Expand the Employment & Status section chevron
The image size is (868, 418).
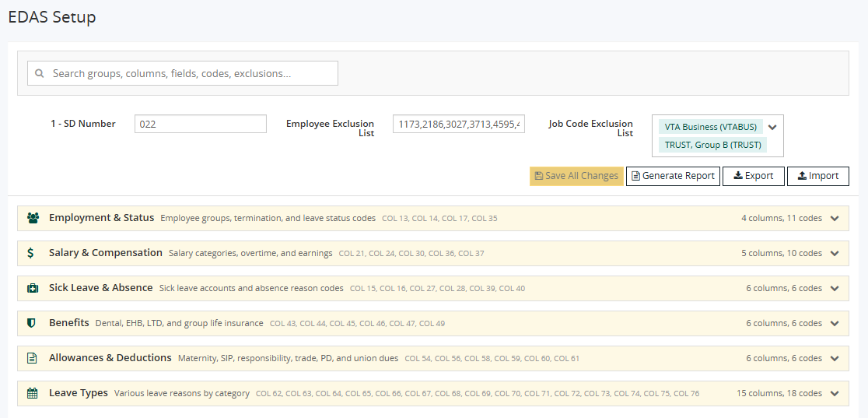point(835,219)
